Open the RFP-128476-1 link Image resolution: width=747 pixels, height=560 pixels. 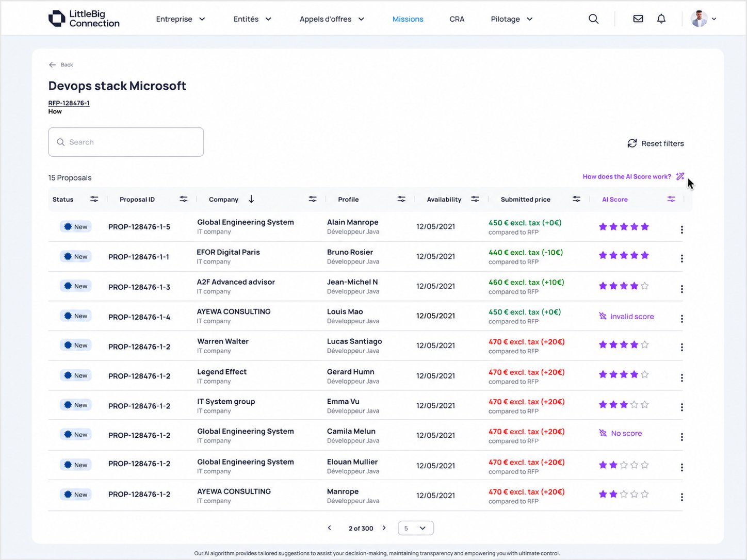pyautogui.click(x=69, y=103)
